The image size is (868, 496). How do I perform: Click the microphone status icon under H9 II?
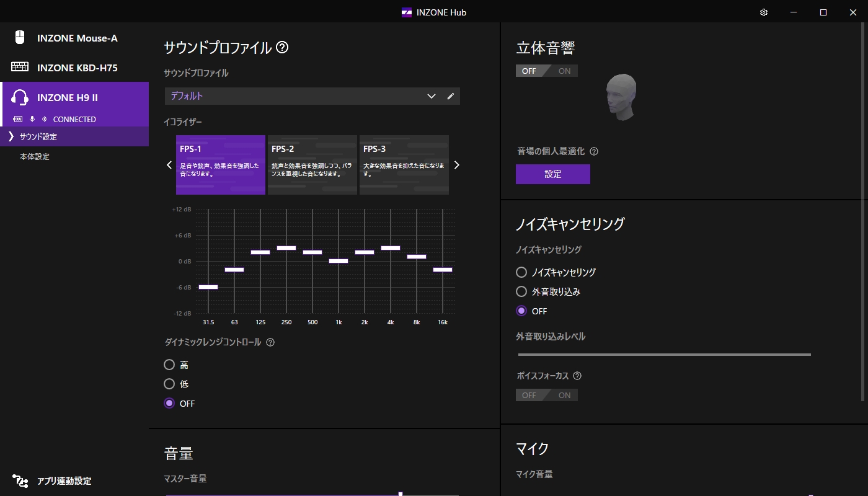tap(32, 119)
